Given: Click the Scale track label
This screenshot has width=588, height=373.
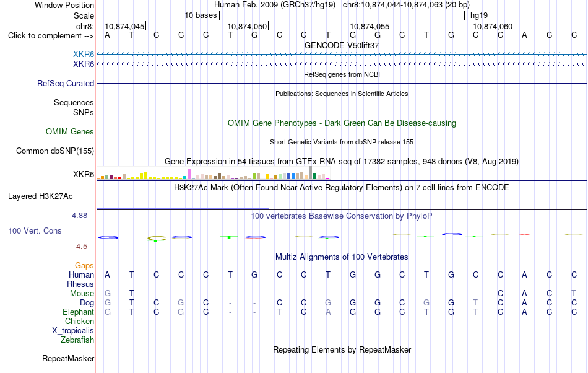Looking at the screenshot, I should click(84, 15).
